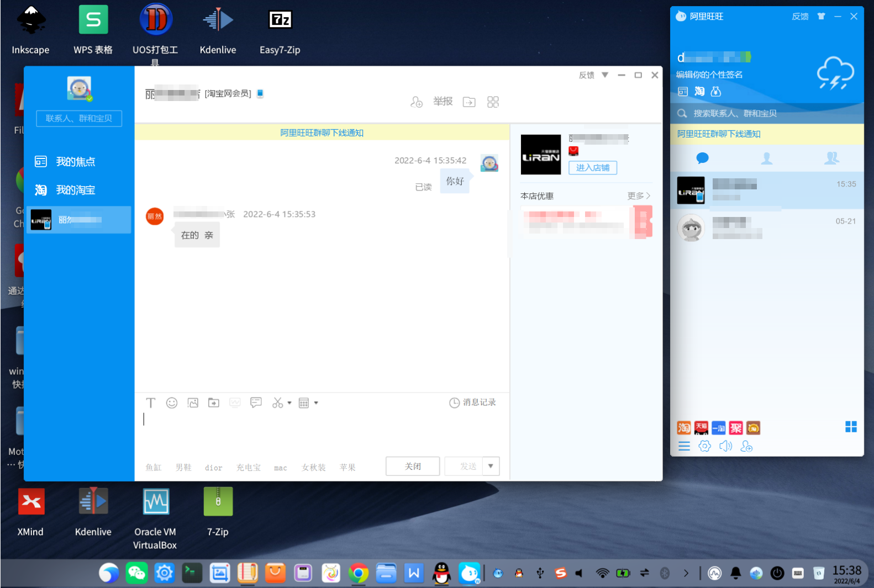Image resolution: width=874 pixels, height=588 pixels.
Task: Open the app grid icon in main window
Action: coord(851,427)
